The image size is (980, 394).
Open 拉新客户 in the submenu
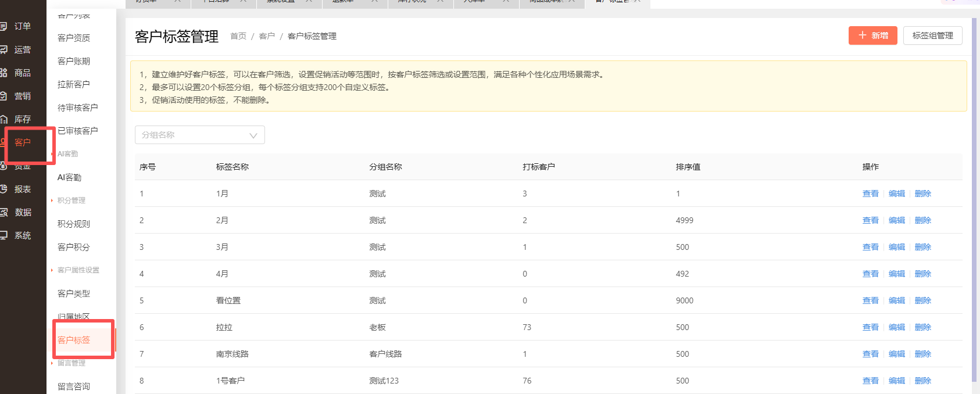pos(74,84)
